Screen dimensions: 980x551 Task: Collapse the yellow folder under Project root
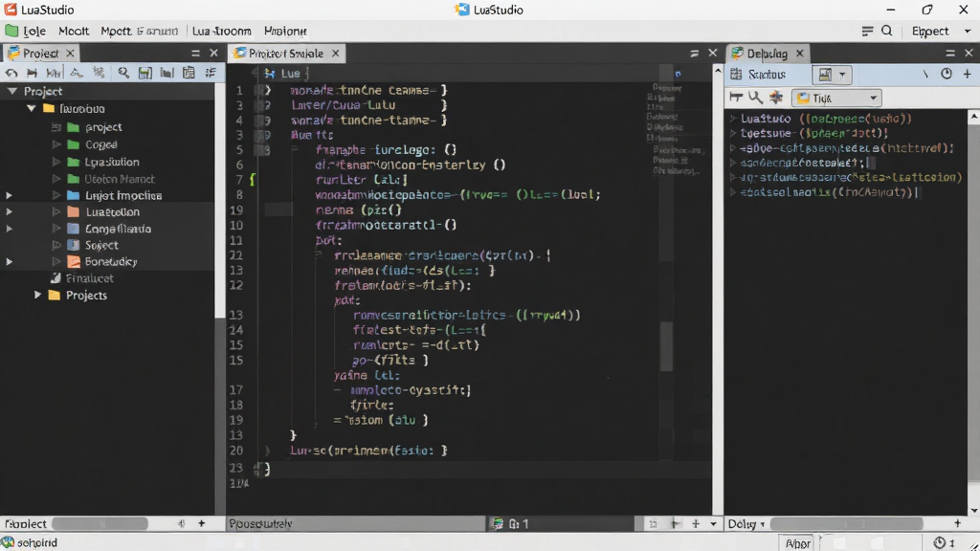pos(32,108)
